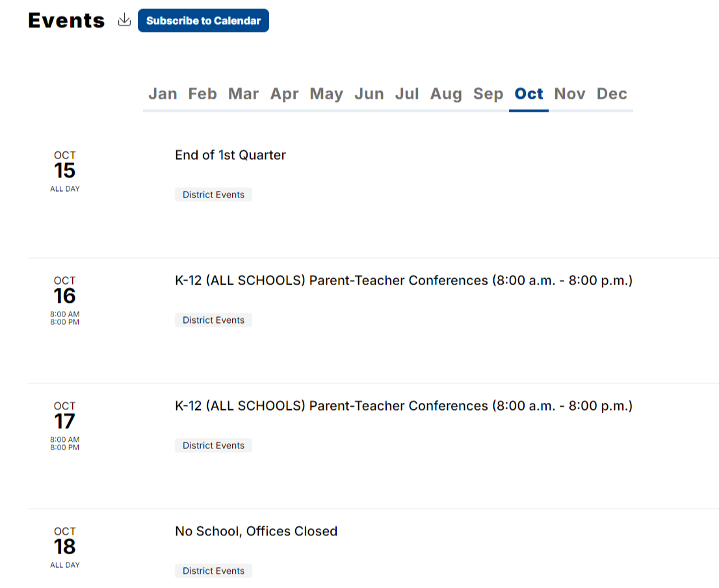
Task: View the Jun events tab
Action: click(x=369, y=94)
